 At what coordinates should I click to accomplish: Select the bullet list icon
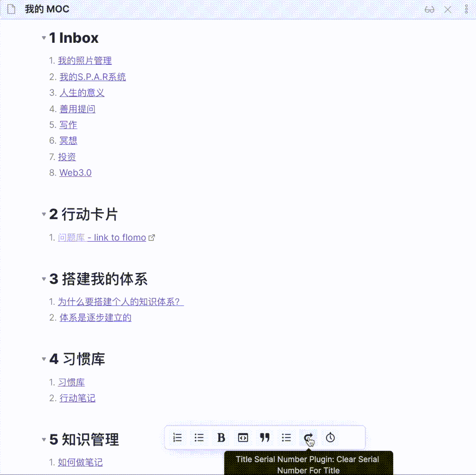tap(199, 438)
